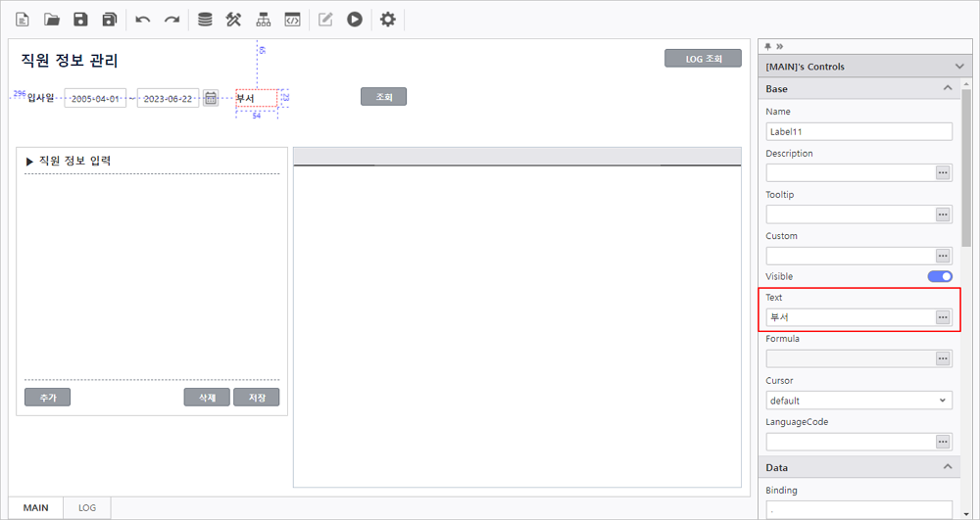Click the hierarchy tree structure icon
Image resolution: width=980 pixels, height=520 pixels.
tap(263, 20)
